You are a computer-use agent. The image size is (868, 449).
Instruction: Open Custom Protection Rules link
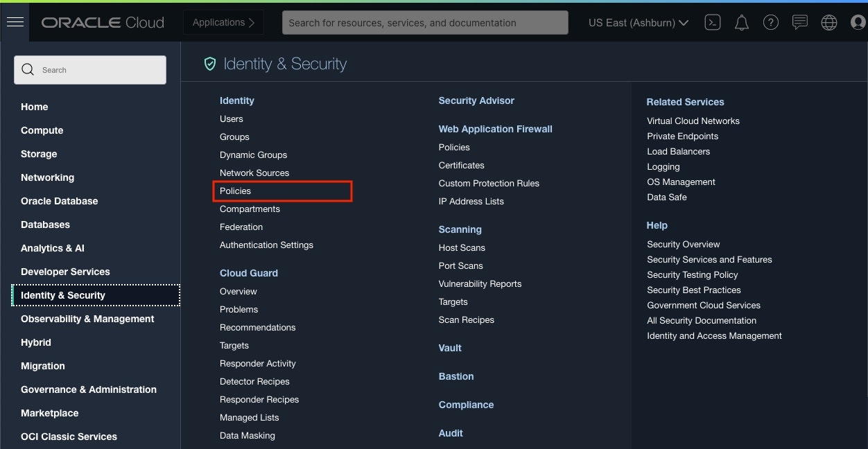(x=489, y=184)
